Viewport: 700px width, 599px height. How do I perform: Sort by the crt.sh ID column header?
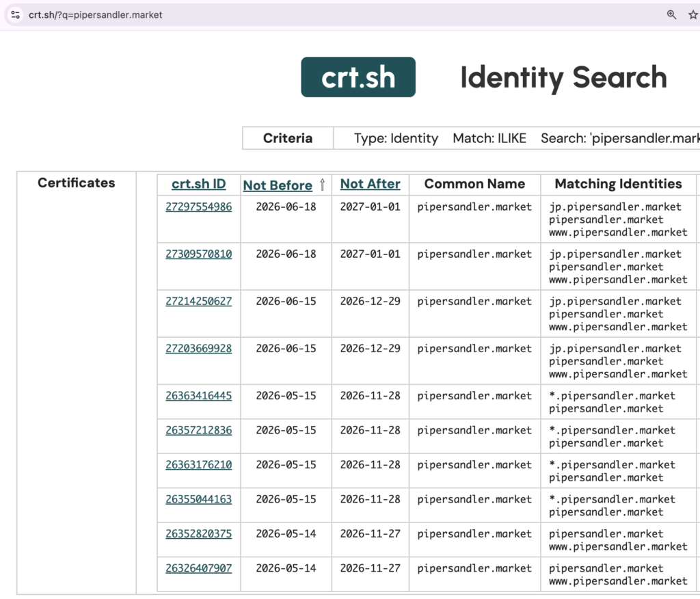(199, 184)
